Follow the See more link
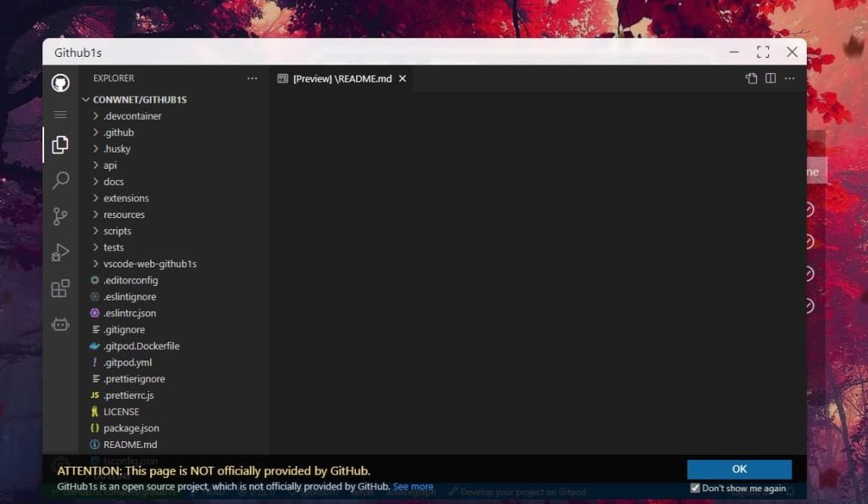The width and height of the screenshot is (868, 504). coord(413,487)
